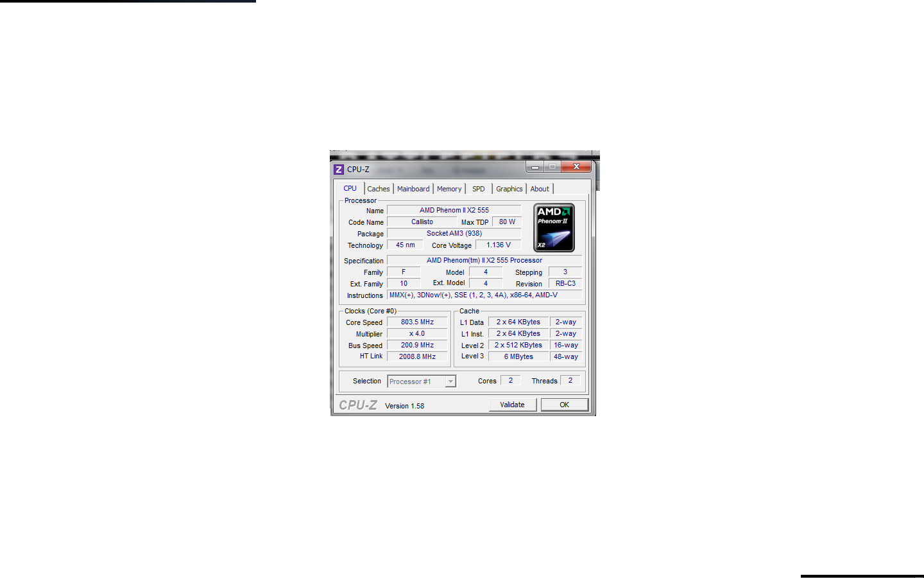The image size is (924, 578).
Task: Click the 803.5 MHz core speed value
Action: [417, 322]
